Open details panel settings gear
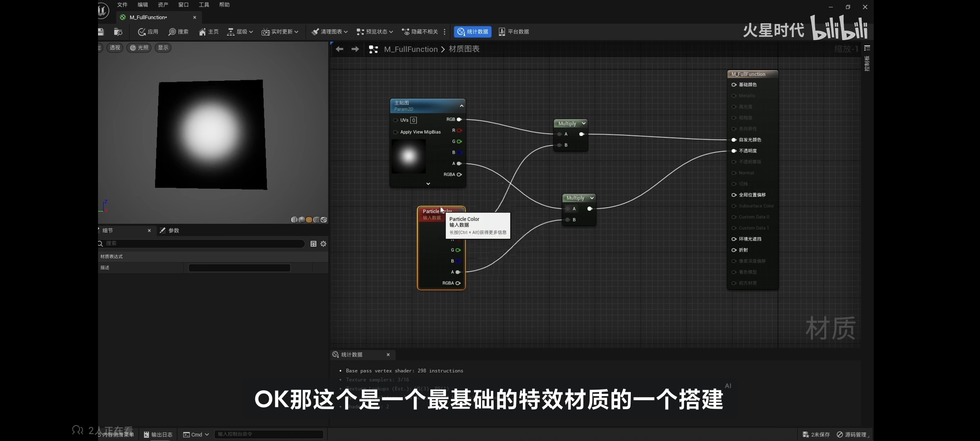This screenshot has width=980, height=441. (323, 244)
